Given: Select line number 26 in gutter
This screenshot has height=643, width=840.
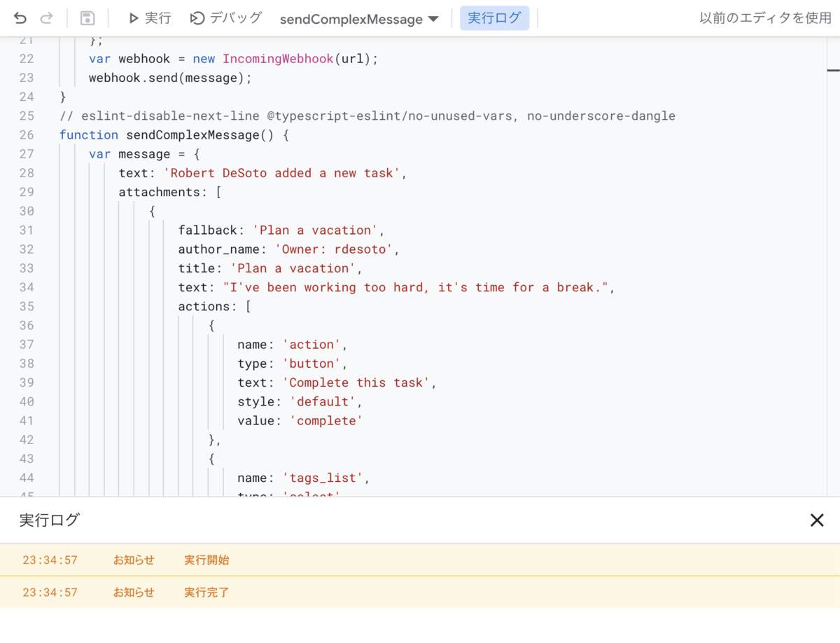Looking at the screenshot, I should (x=27, y=134).
